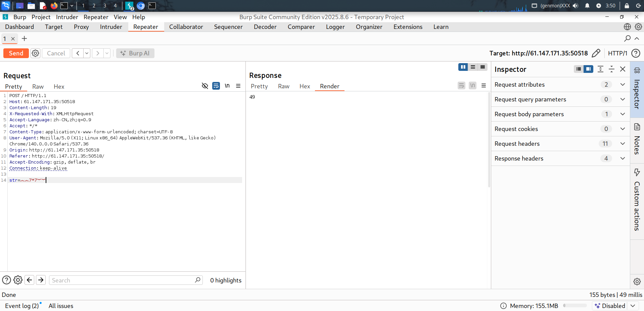Switch request view to Raw tab
This screenshot has height=311, width=644.
[38, 86]
